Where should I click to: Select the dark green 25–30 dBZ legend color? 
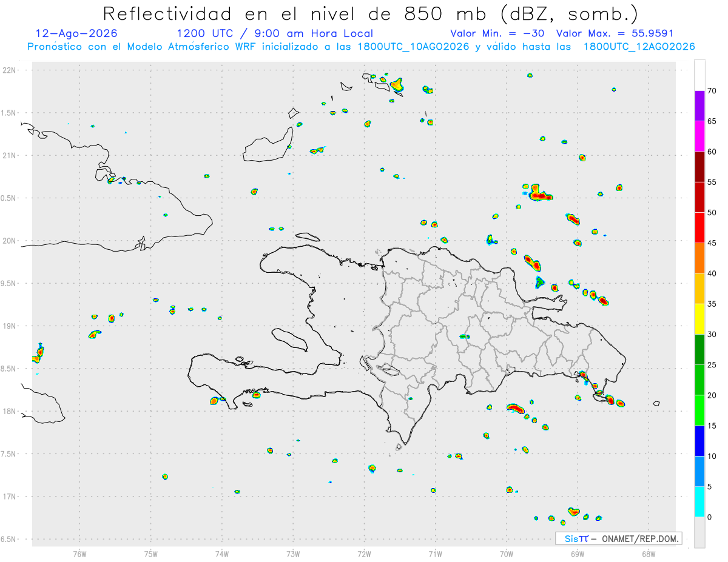point(699,350)
